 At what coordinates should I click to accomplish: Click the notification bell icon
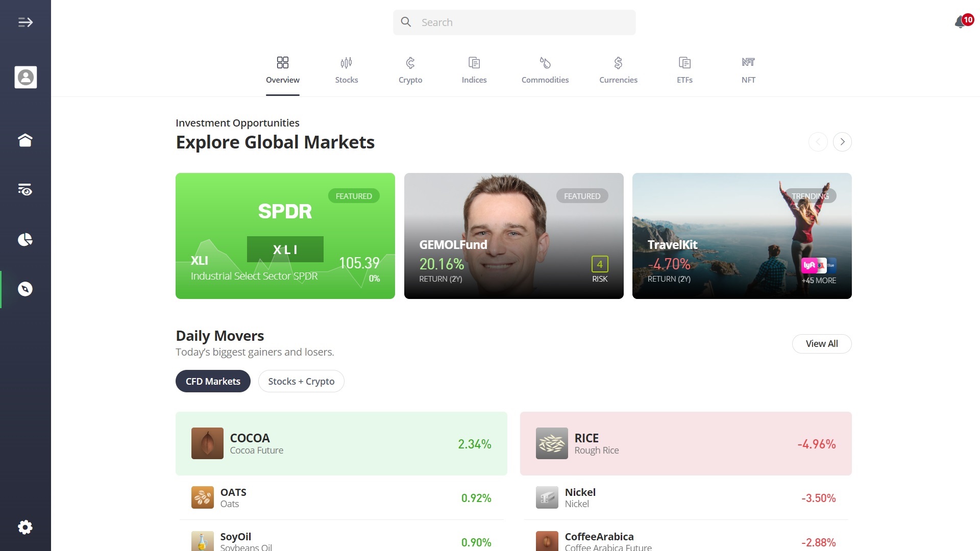[960, 21]
